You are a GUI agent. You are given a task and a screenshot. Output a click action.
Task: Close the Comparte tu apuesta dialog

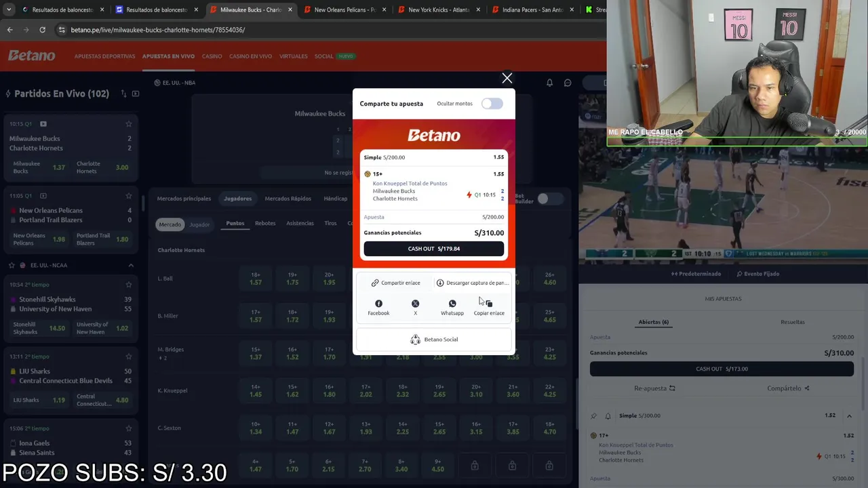pos(507,78)
